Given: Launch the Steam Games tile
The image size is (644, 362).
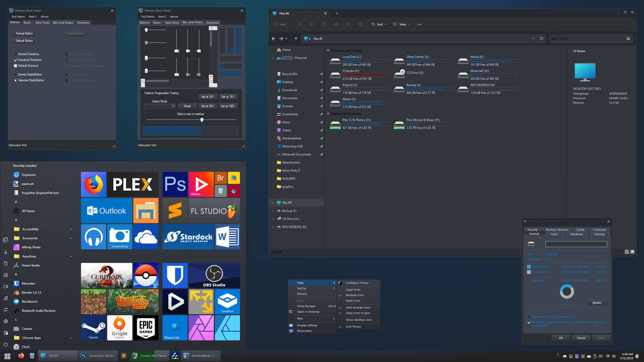Looking at the screenshot, I should (93, 327).
